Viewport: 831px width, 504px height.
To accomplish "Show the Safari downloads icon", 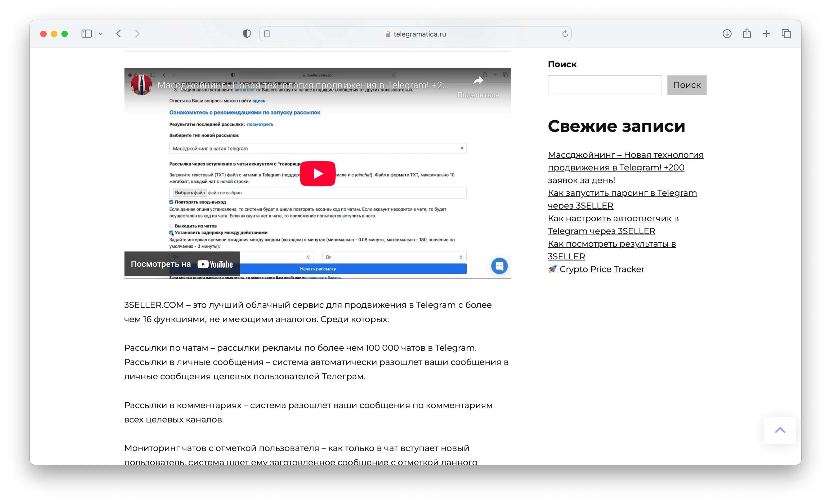I will coord(727,34).
